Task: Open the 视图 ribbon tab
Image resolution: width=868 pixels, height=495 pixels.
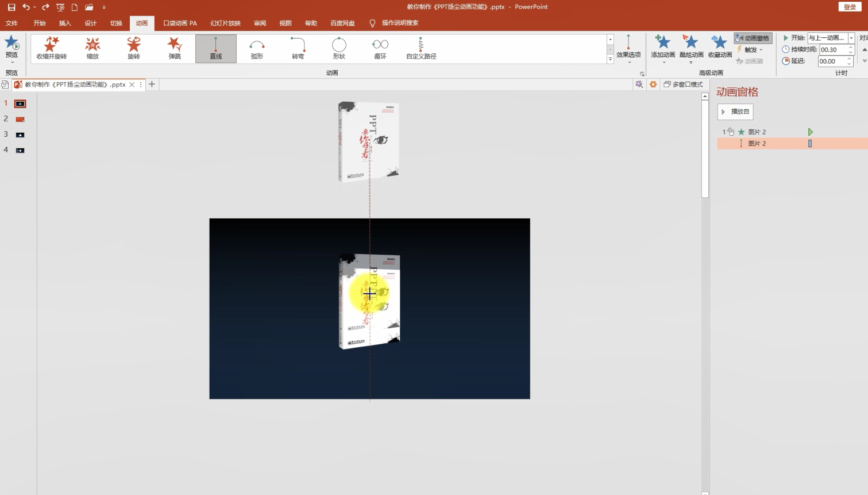Action: [x=286, y=23]
